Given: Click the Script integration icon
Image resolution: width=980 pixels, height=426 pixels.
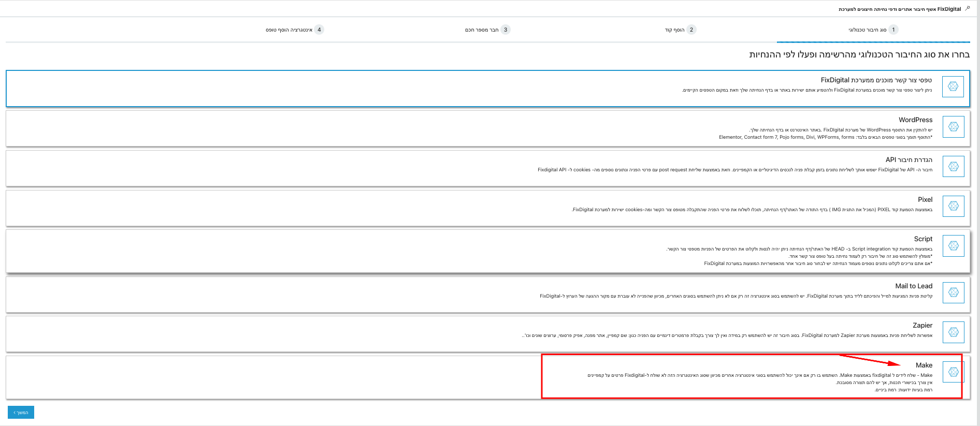Looking at the screenshot, I should click(953, 246).
